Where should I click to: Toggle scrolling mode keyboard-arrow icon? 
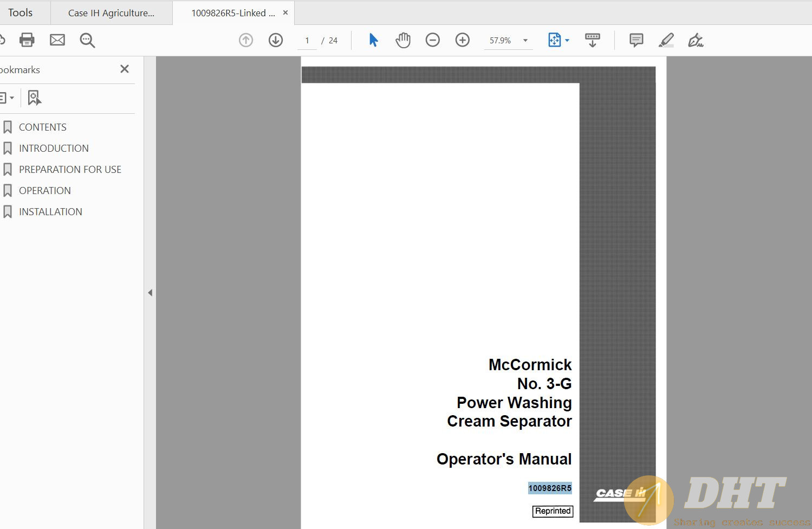[x=593, y=40]
